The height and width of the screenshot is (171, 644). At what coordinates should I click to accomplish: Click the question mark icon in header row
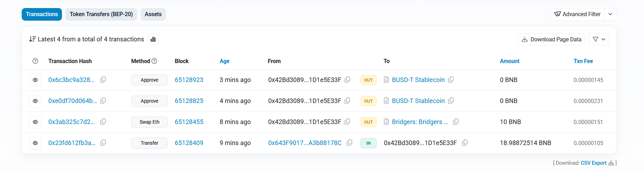pyautogui.click(x=35, y=61)
